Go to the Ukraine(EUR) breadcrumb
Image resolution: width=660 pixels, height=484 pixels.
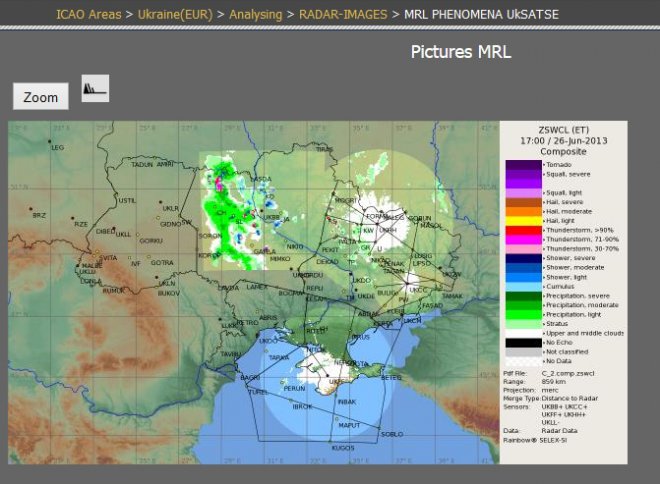(182, 15)
